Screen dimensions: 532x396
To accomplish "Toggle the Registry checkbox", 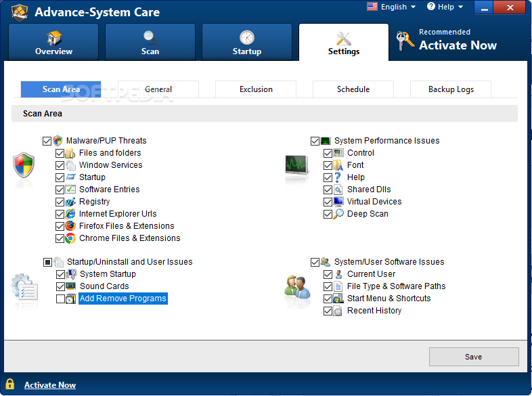I will coord(60,202).
